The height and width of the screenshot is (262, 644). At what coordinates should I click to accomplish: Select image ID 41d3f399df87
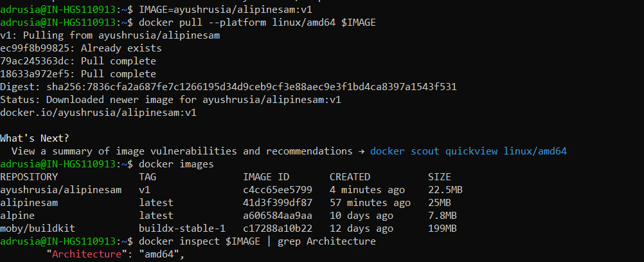coord(277,203)
